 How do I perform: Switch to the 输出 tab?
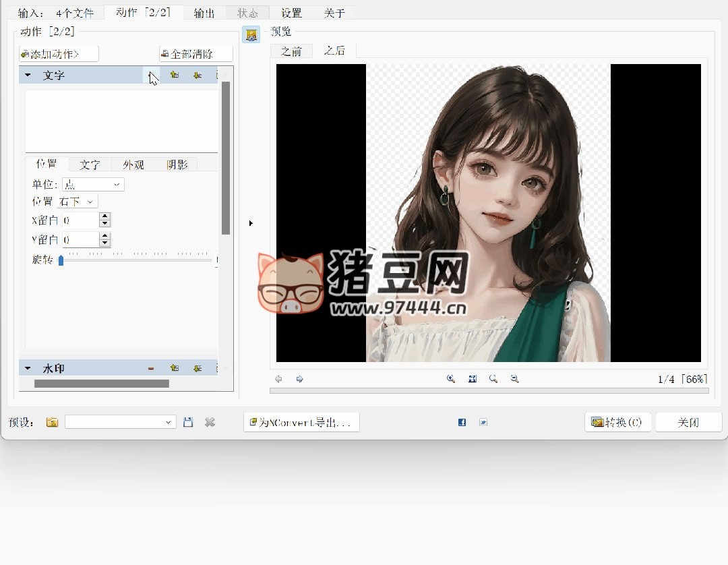[204, 13]
